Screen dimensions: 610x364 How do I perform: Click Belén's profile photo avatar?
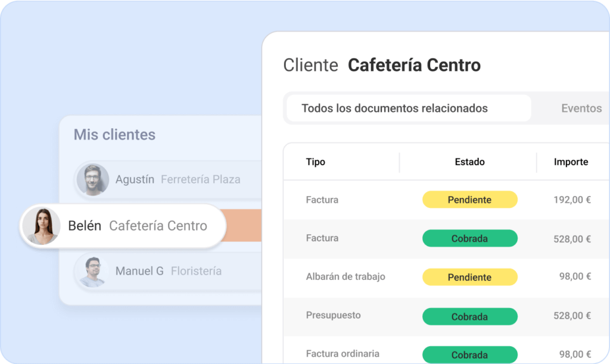point(41,226)
